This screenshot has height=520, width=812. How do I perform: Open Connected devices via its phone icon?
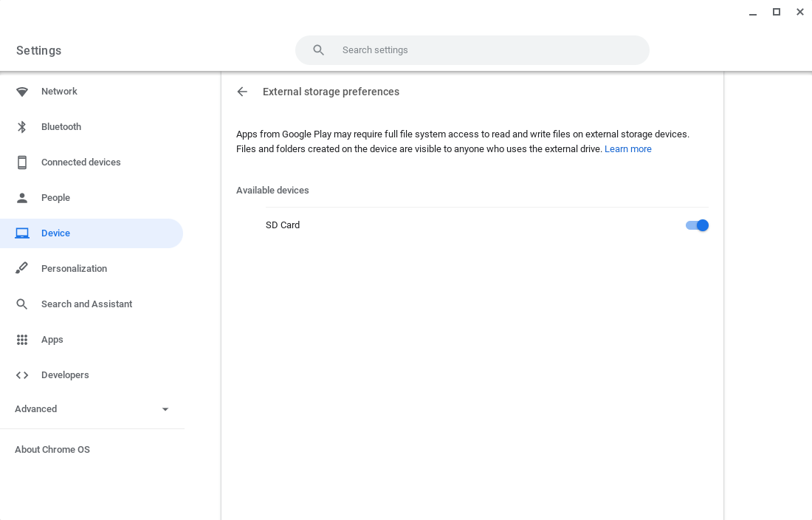pyautogui.click(x=22, y=162)
